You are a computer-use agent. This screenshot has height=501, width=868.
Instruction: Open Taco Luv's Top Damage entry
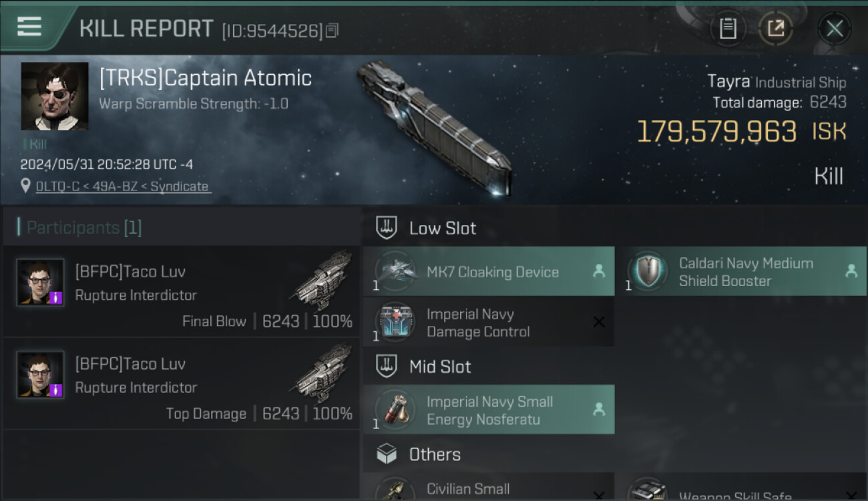click(x=182, y=384)
